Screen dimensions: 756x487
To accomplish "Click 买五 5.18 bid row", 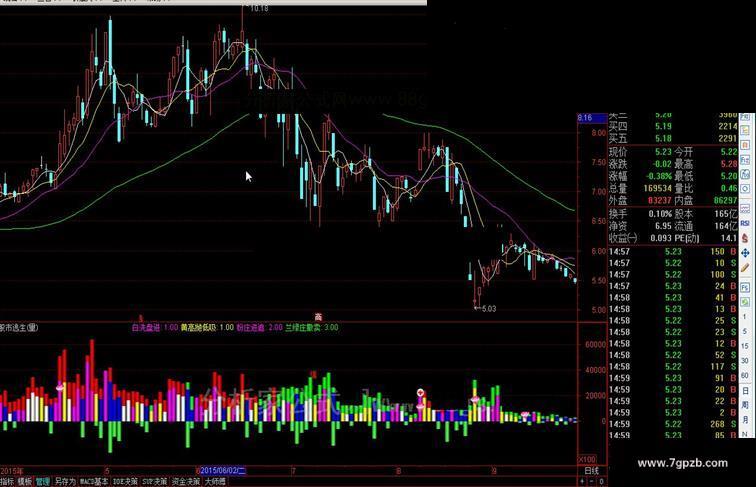I will (673, 138).
